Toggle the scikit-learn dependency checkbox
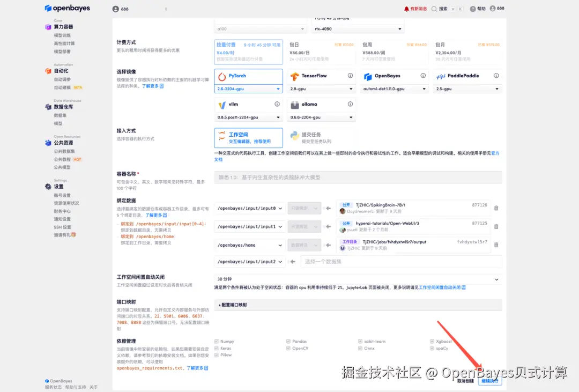 360,342
